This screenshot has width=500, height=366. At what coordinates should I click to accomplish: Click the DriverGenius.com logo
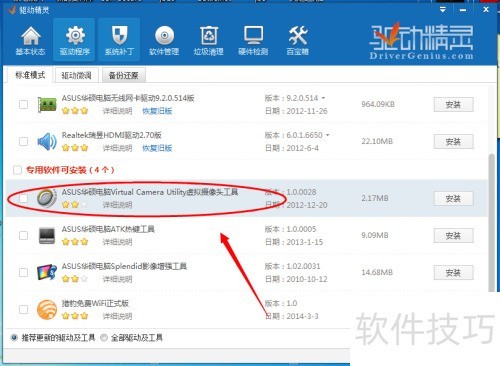click(421, 42)
